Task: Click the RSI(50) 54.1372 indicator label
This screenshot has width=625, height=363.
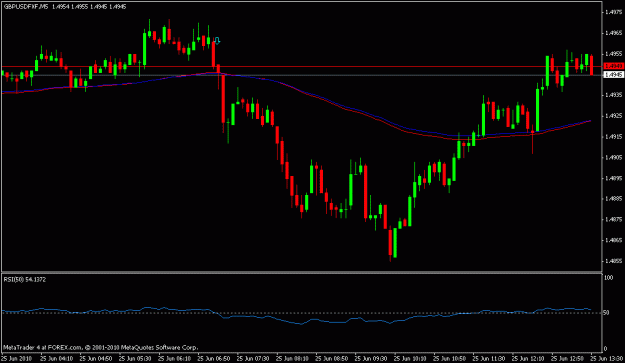Action: [25, 279]
